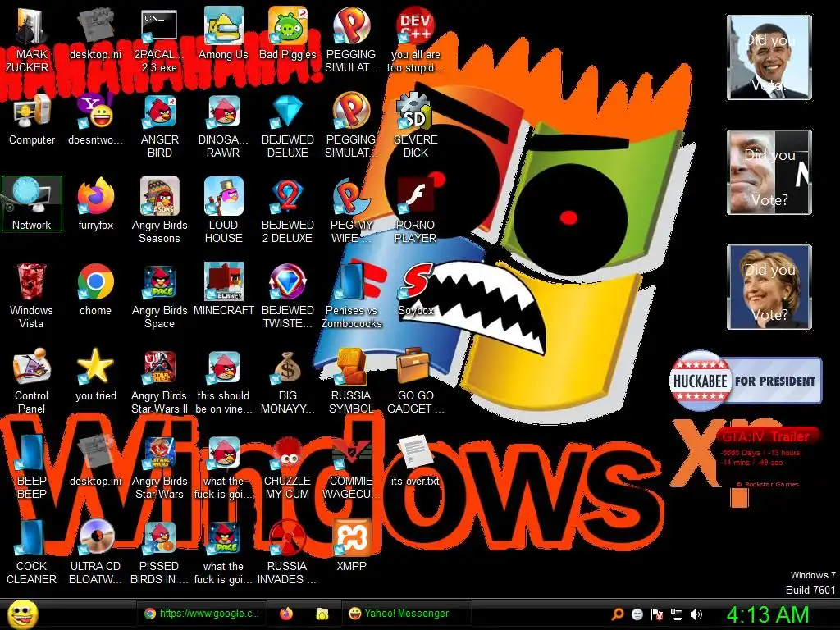The width and height of the screenshot is (840, 630).
Task: Click the 4:13 AM clock
Action: (768, 614)
